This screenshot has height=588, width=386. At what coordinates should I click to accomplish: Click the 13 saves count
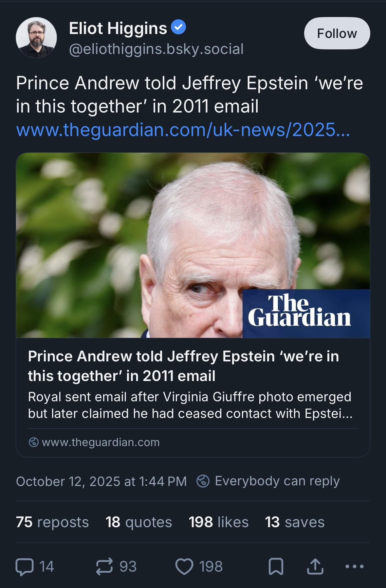[295, 522]
